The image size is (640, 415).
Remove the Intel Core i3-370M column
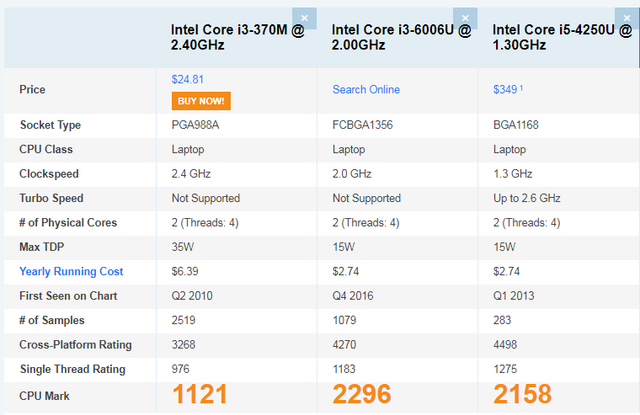coord(304,18)
